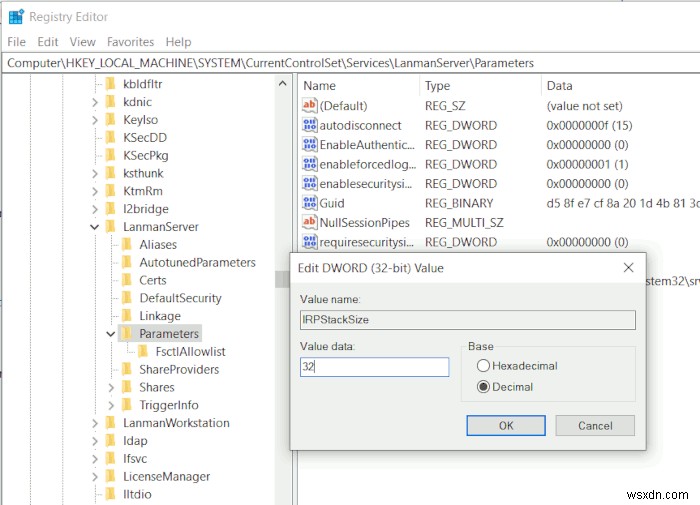Close the Edit DWORD dialog with X

(628, 268)
